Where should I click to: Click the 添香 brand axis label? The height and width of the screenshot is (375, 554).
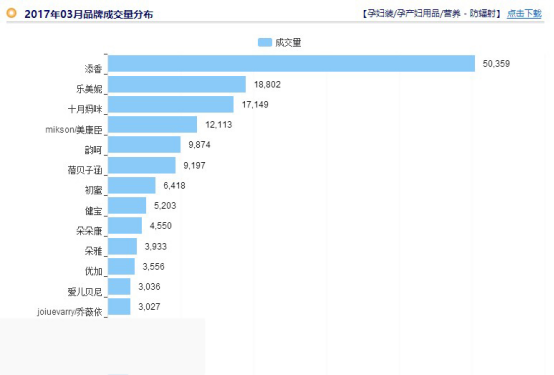93,69
